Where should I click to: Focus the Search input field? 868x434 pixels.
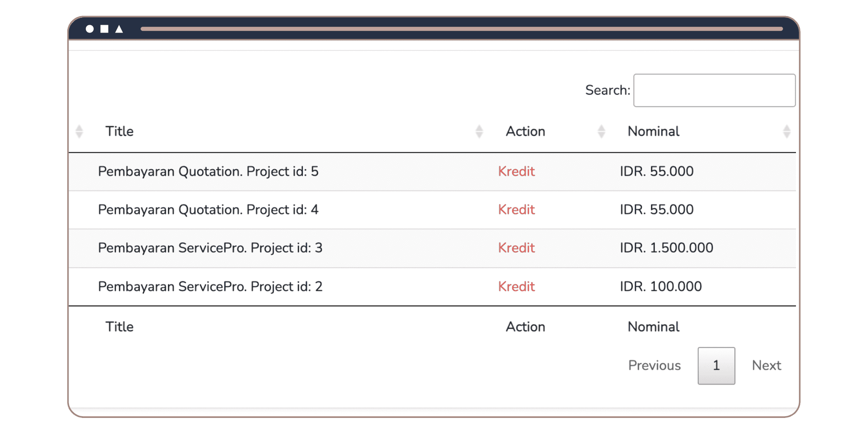(x=714, y=90)
